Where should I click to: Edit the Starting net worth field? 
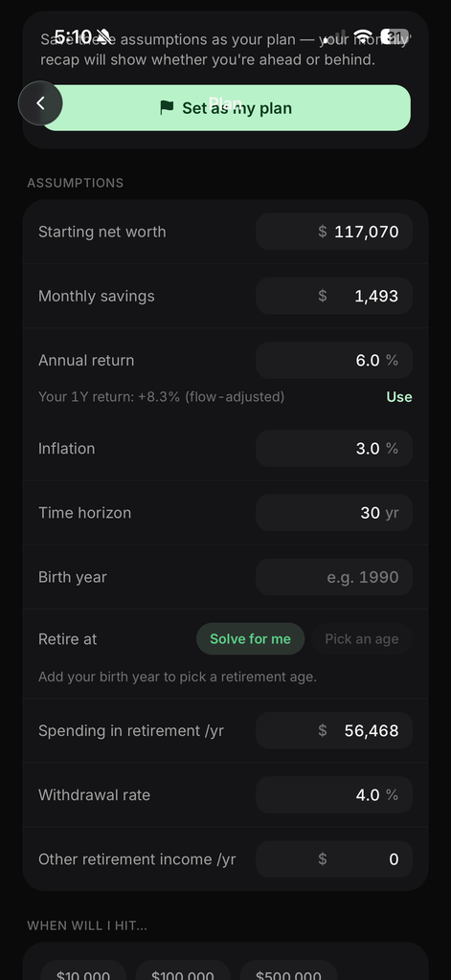pyautogui.click(x=334, y=232)
